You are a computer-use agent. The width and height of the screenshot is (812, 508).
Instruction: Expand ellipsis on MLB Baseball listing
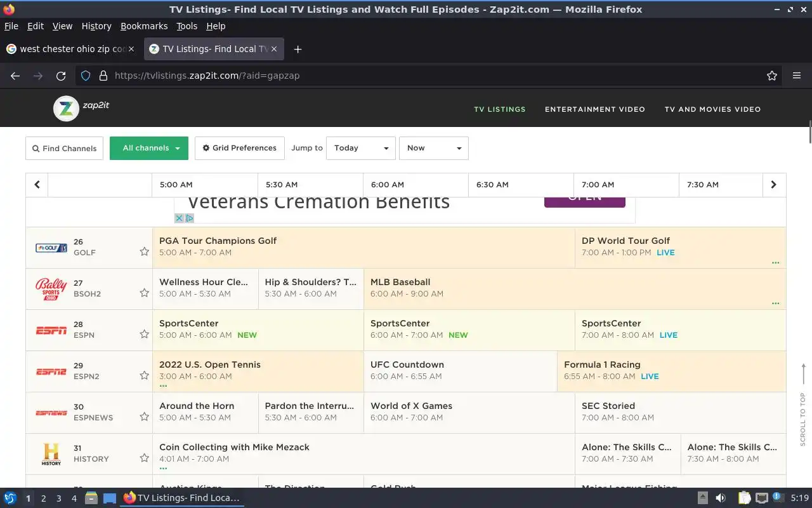[775, 304]
